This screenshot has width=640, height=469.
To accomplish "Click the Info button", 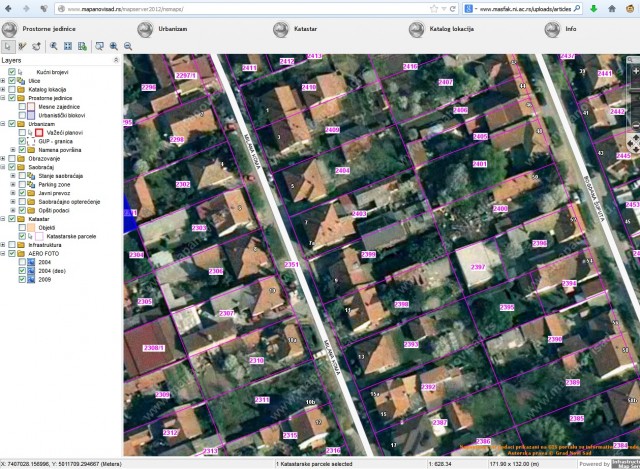I will [570, 29].
